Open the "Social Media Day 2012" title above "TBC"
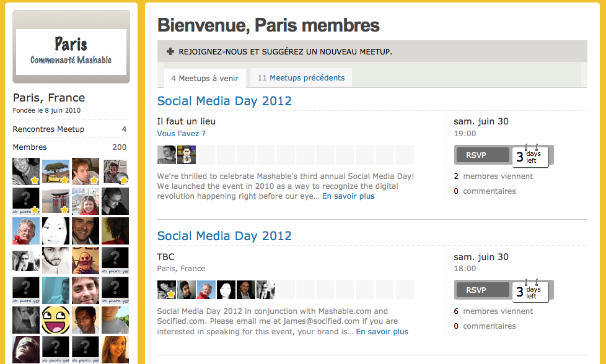The width and height of the screenshot is (606, 364). [224, 236]
